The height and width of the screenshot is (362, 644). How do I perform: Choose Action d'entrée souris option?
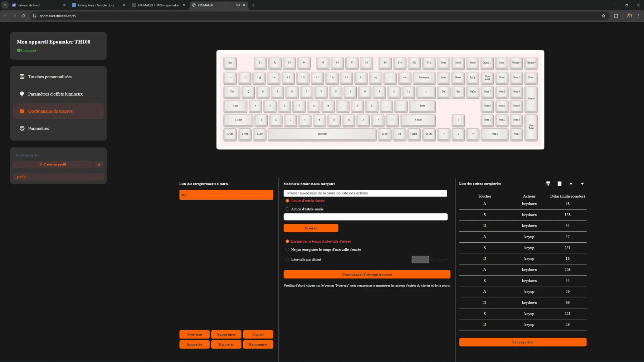click(x=287, y=209)
